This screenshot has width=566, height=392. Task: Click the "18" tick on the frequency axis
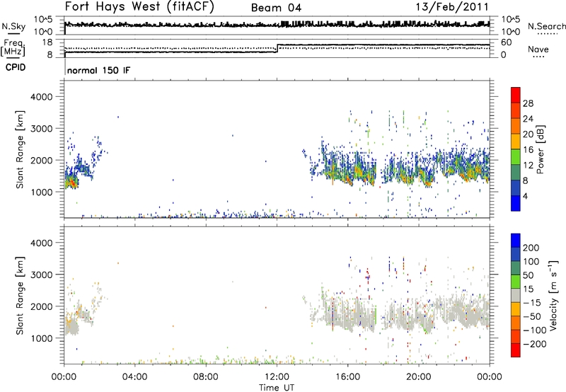[x=47, y=42]
